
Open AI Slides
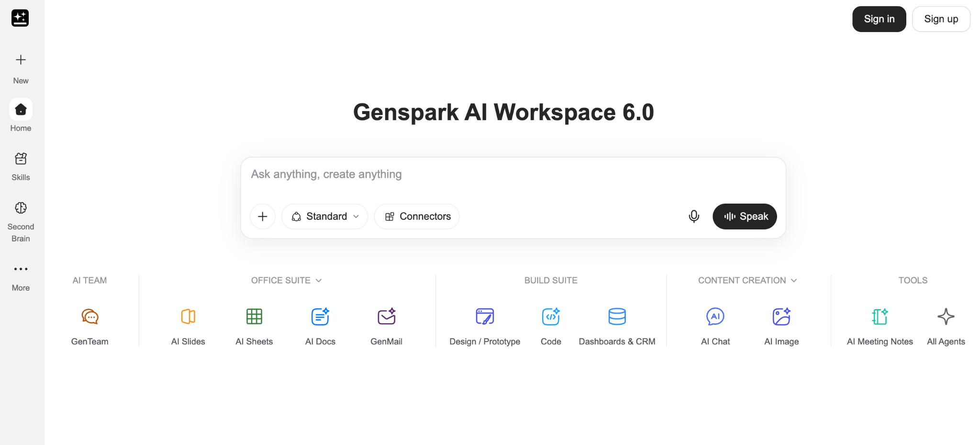point(188,326)
